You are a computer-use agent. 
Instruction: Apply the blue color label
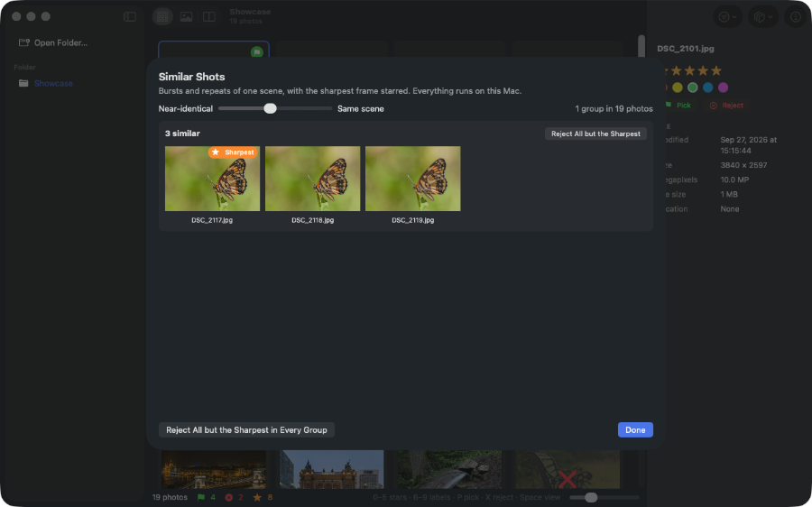click(x=708, y=88)
